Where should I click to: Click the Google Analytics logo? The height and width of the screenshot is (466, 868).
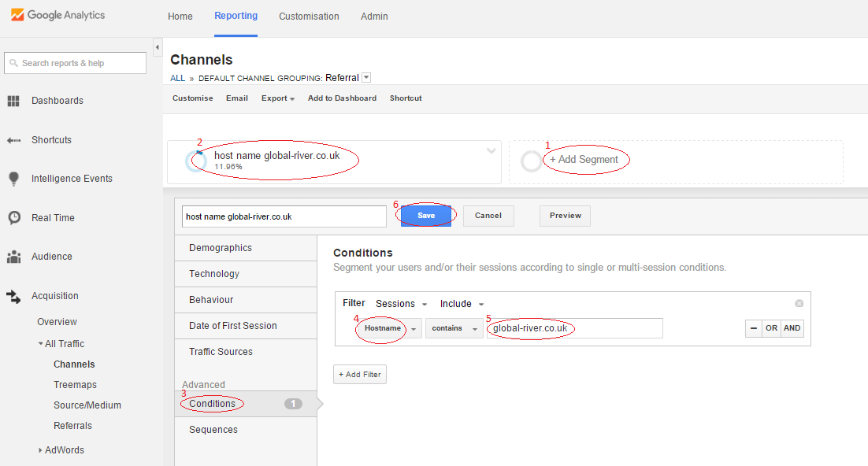pyautogui.click(x=57, y=15)
